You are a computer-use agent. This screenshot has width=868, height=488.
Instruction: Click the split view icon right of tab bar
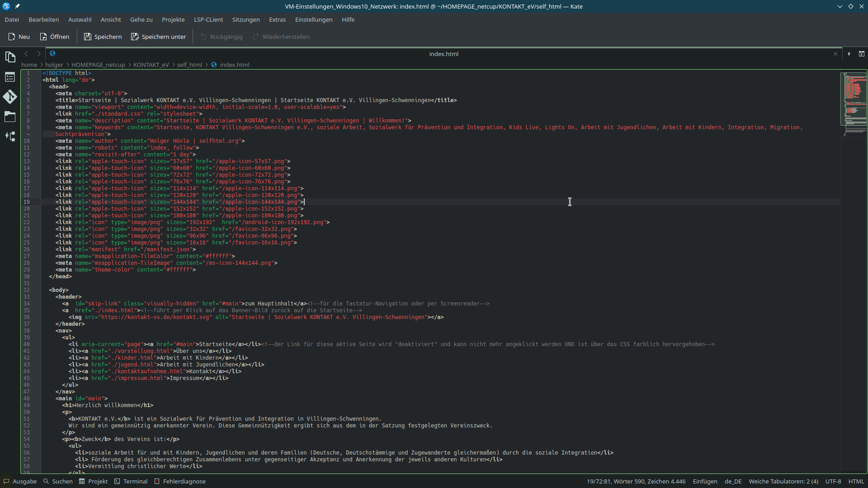862,54
